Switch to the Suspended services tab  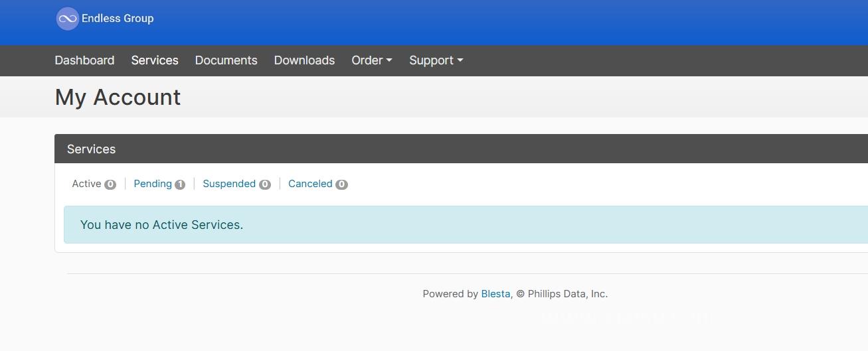(x=229, y=184)
